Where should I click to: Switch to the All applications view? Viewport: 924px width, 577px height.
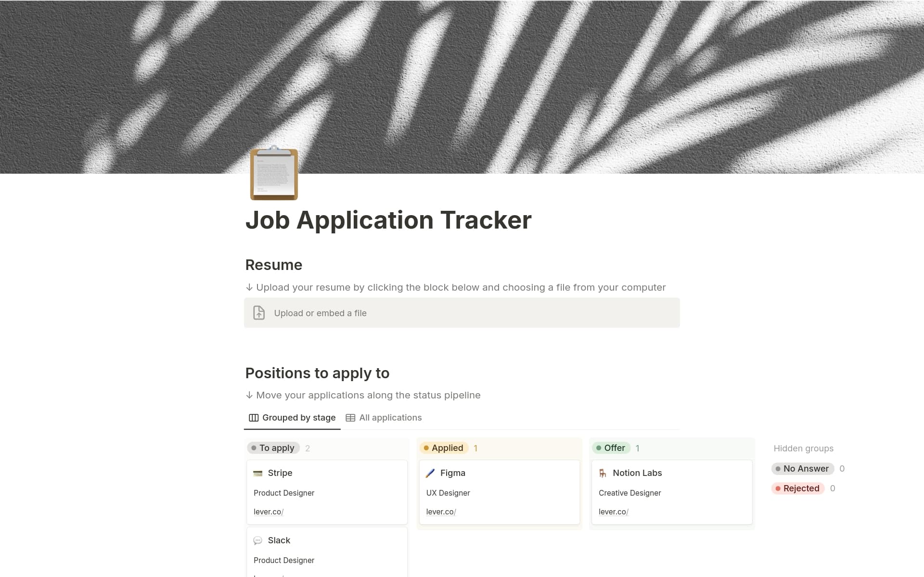point(390,417)
